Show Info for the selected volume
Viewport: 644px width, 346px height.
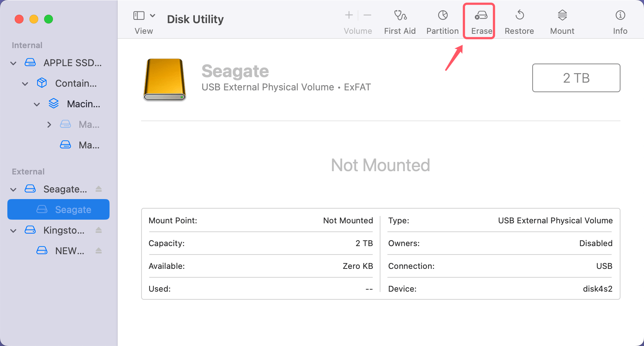[x=620, y=21]
